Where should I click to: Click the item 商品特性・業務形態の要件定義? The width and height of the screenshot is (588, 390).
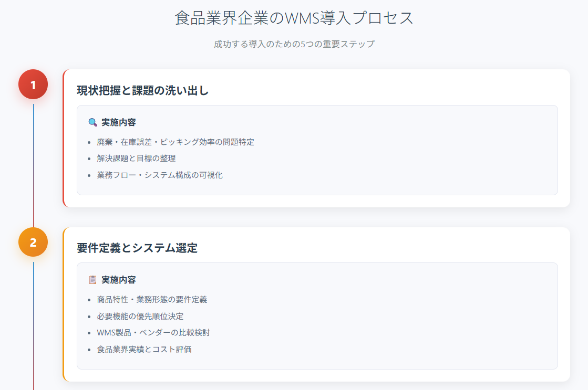152,300
